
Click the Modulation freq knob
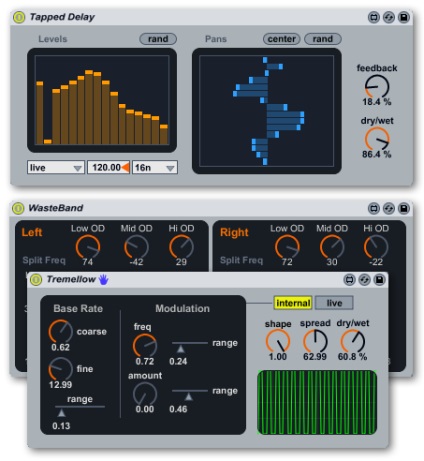pos(145,346)
